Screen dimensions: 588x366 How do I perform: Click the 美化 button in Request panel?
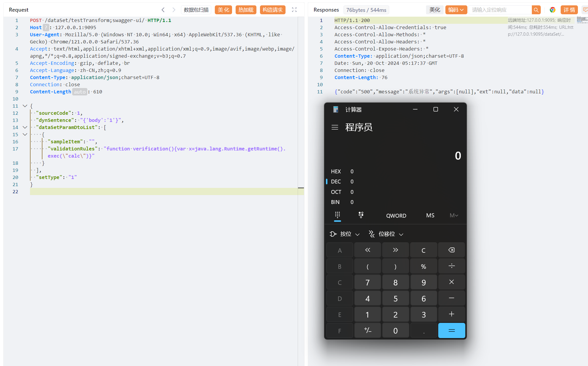[x=223, y=10]
